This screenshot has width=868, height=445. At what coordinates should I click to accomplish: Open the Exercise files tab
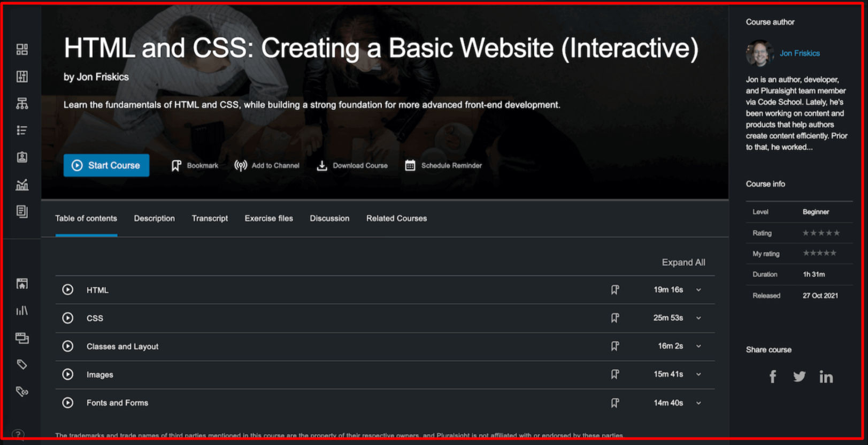pyautogui.click(x=269, y=219)
